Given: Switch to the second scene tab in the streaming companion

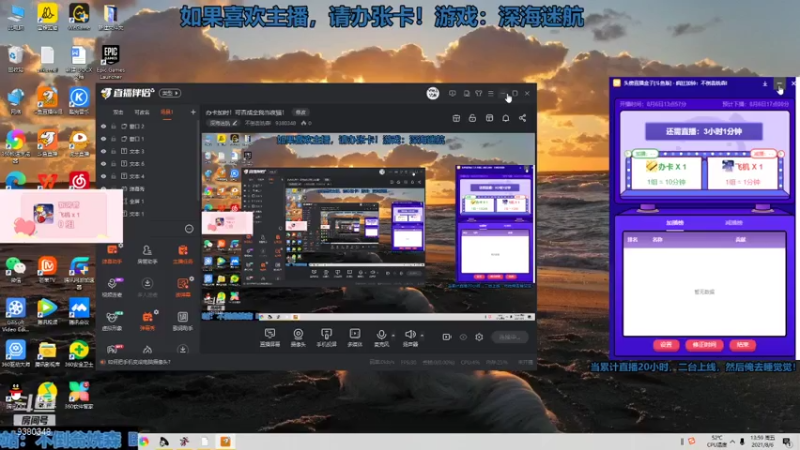Looking at the screenshot, I should (x=142, y=112).
